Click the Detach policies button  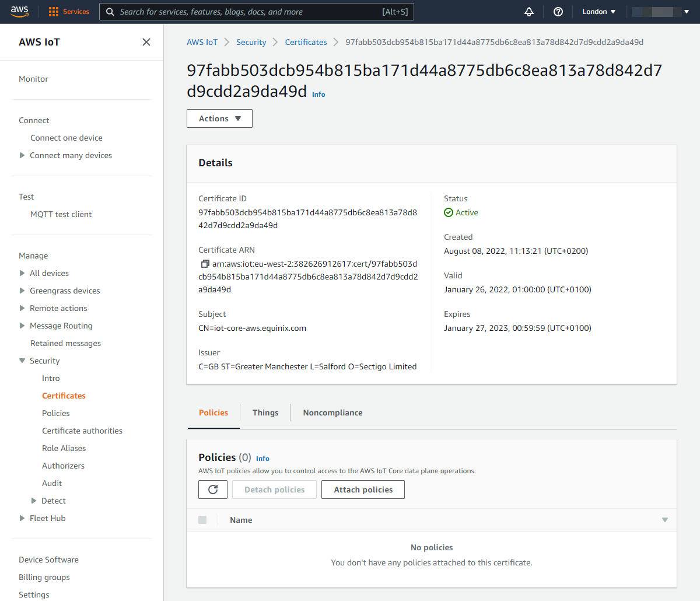coord(274,490)
